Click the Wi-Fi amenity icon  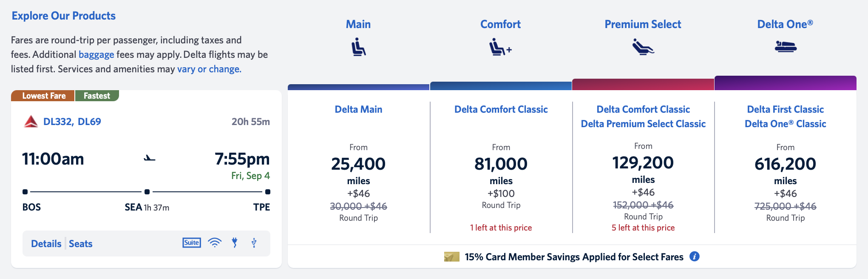(215, 242)
